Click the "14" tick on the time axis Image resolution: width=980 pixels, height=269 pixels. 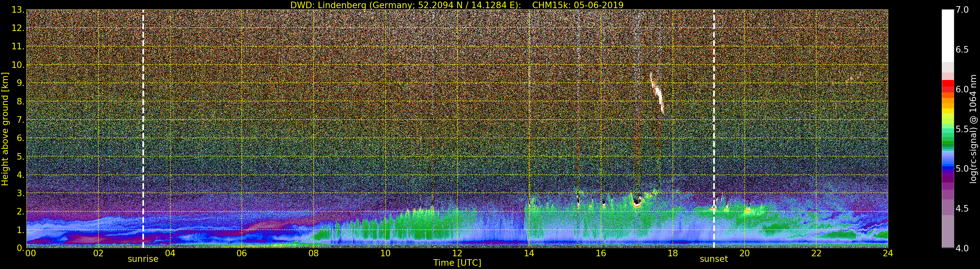pos(529,253)
